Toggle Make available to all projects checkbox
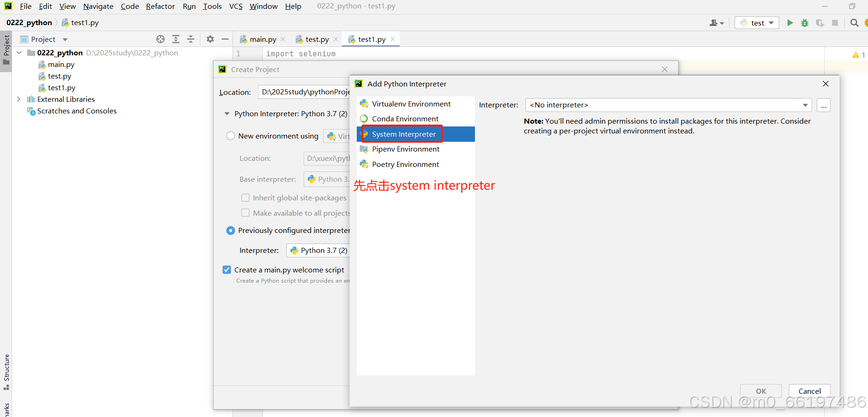This screenshot has height=417, width=868. point(245,213)
